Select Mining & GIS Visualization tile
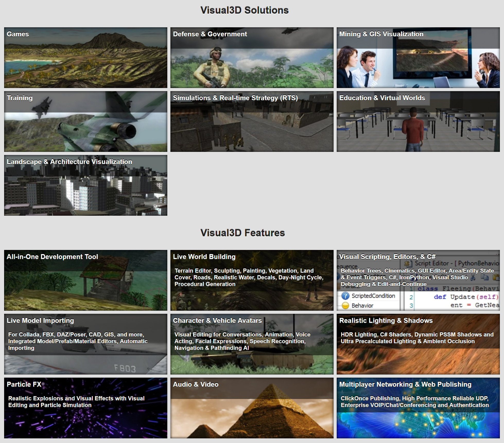 (418, 58)
